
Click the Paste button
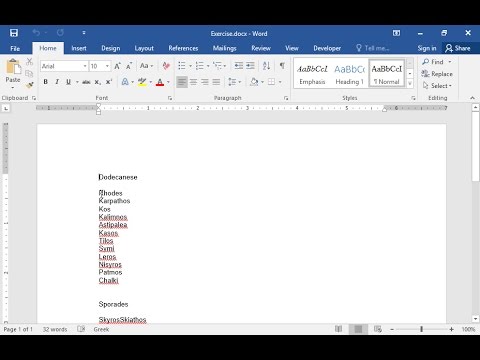(x=13, y=74)
